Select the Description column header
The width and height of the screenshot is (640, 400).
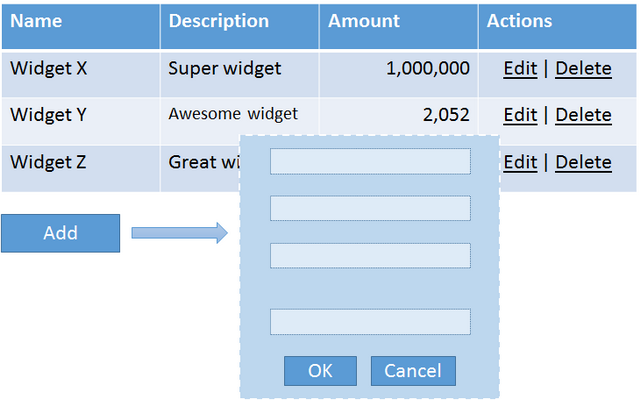(x=240, y=26)
